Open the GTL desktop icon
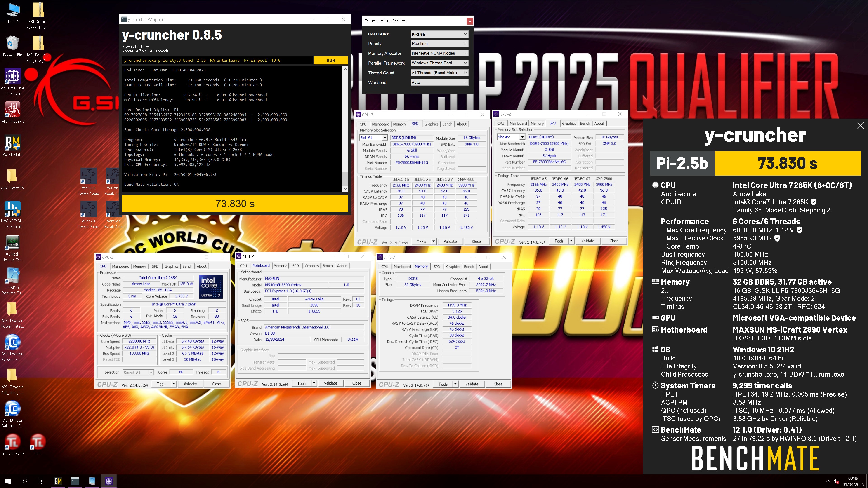The height and width of the screenshot is (488, 868). pos(38,445)
